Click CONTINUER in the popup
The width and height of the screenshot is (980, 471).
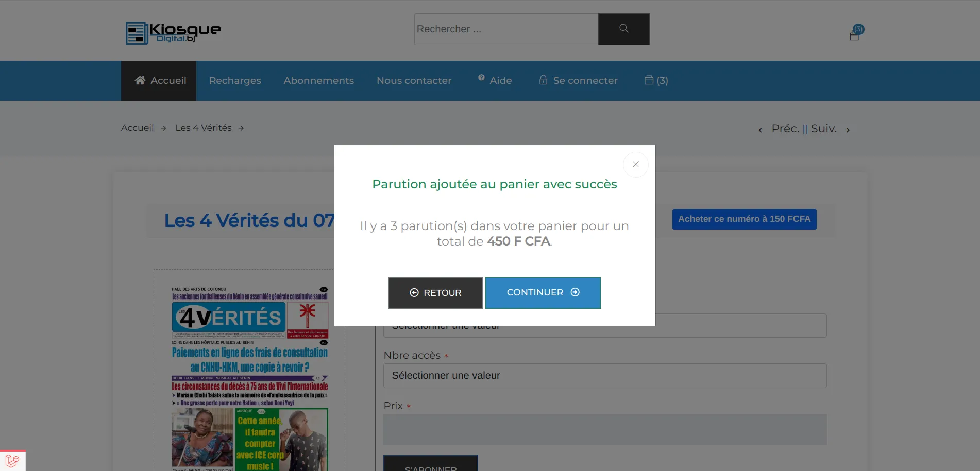click(543, 292)
